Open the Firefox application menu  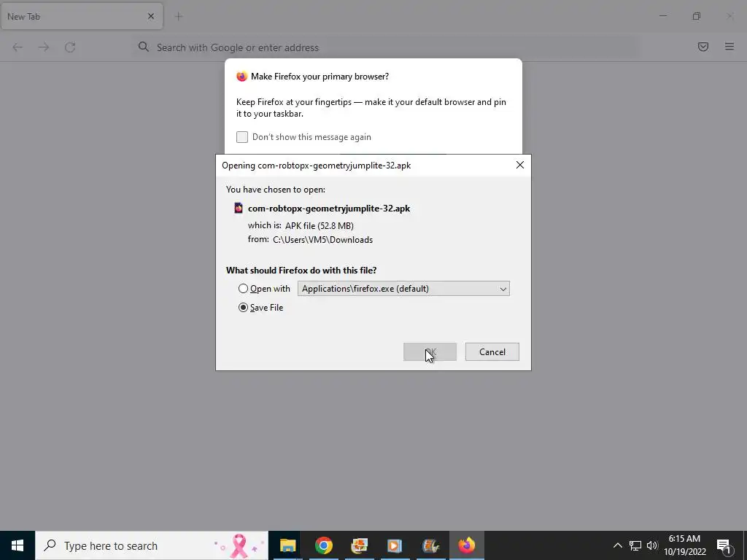click(729, 47)
